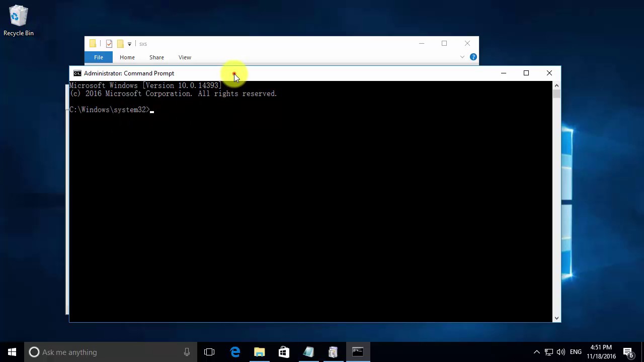
Task: Click New folder icon in Explorer quick access toolbar
Action: pyautogui.click(x=120, y=44)
